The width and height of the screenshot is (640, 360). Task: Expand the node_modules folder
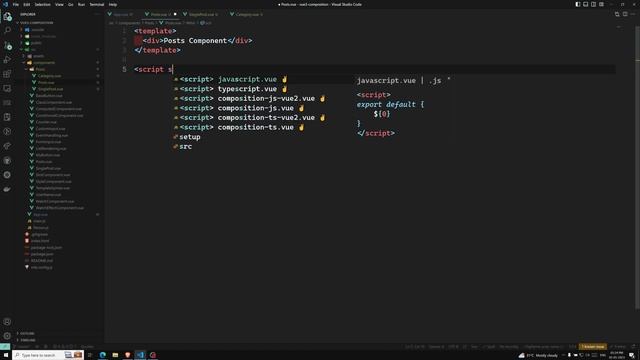43,36
